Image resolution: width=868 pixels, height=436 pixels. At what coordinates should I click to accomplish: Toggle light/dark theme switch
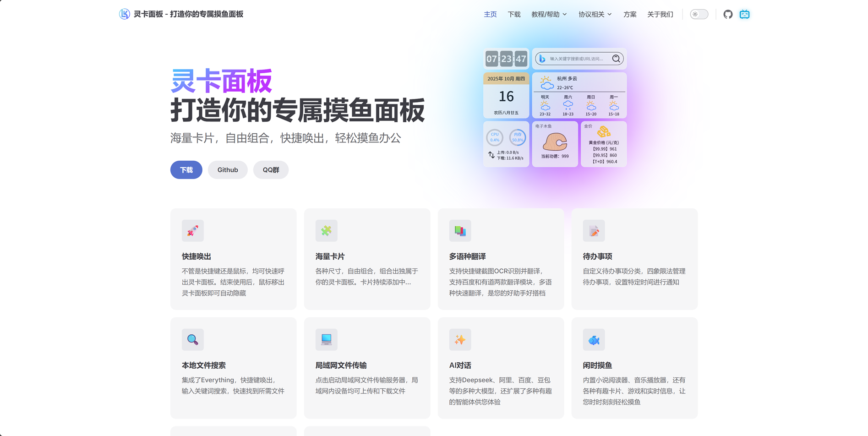click(x=699, y=14)
